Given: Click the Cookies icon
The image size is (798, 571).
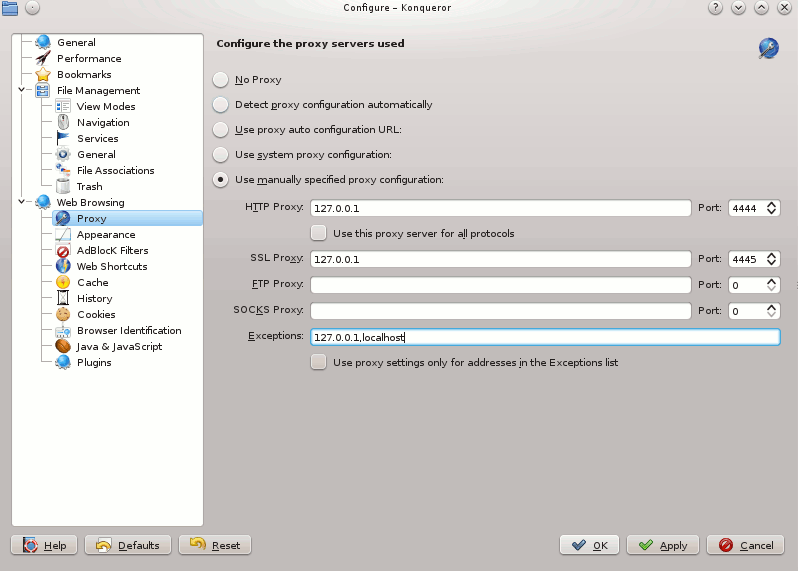Looking at the screenshot, I should 63,314.
